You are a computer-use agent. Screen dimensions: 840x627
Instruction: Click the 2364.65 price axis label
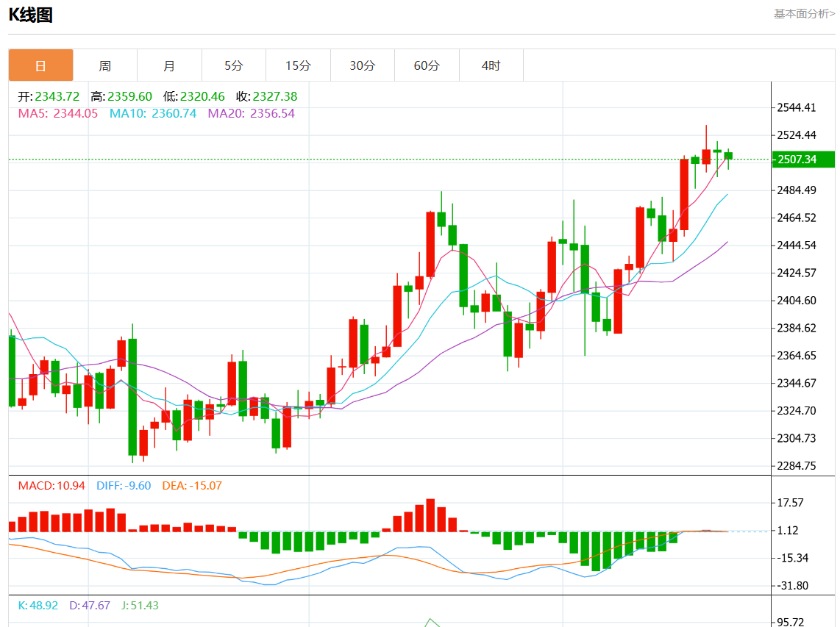(x=797, y=356)
